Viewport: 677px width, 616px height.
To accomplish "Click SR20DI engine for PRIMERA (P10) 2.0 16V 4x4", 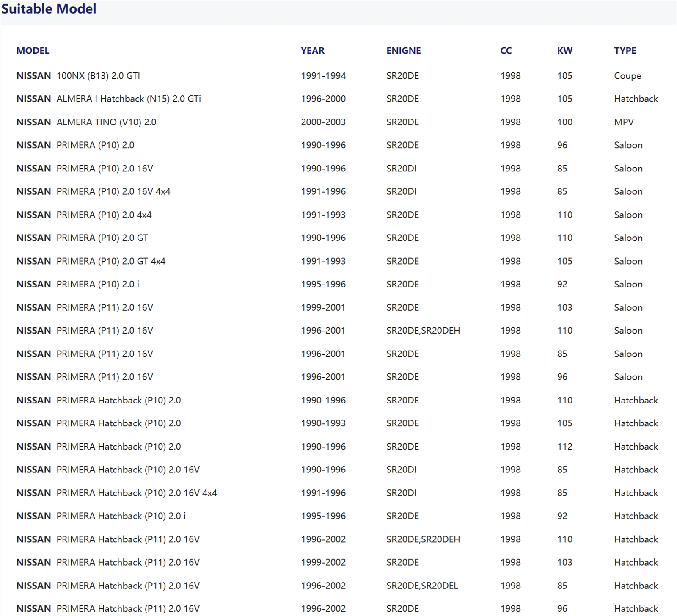I will point(402,192).
